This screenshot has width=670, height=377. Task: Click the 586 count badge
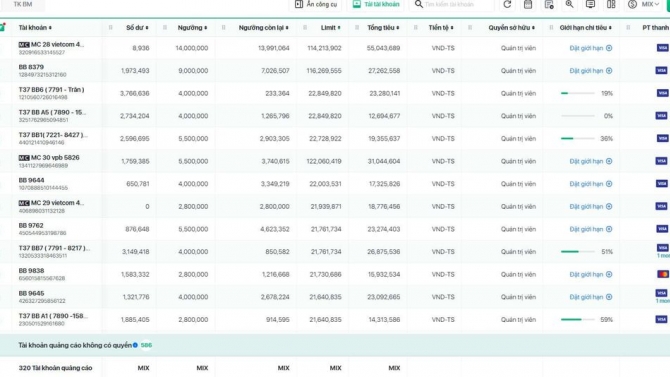pyautogui.click(x=146, y=345)
